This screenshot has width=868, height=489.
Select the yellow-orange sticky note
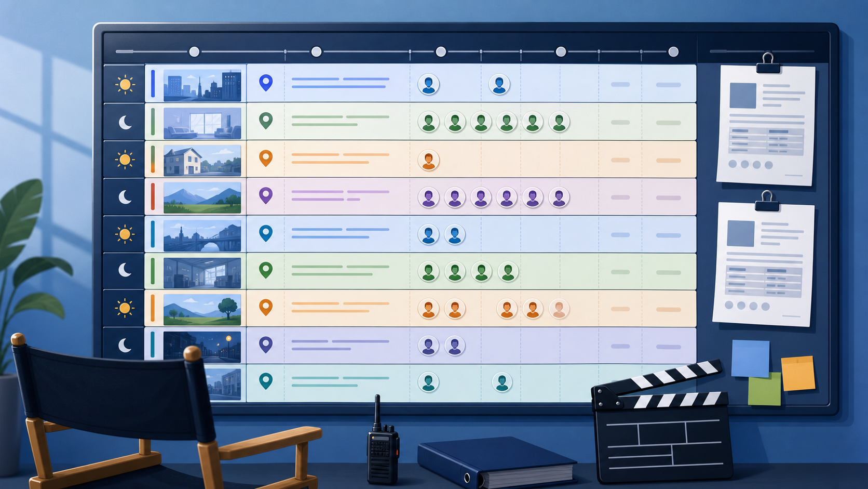798,373
